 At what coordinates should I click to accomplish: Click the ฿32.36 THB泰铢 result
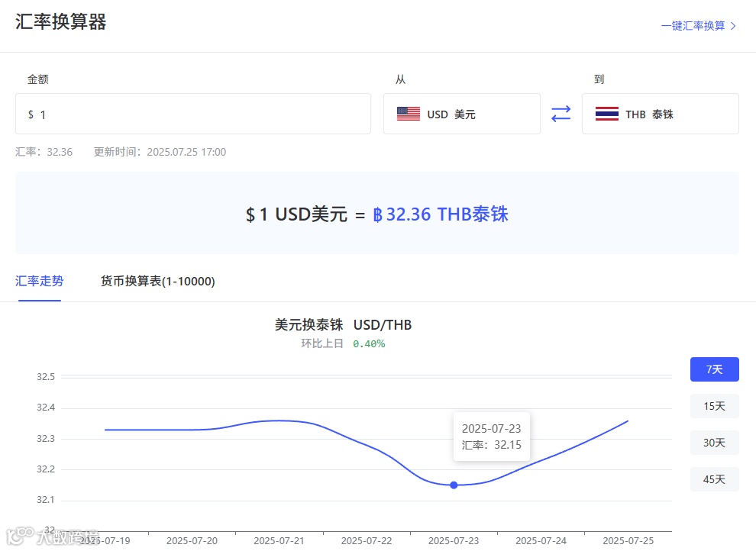pos(440,214)
